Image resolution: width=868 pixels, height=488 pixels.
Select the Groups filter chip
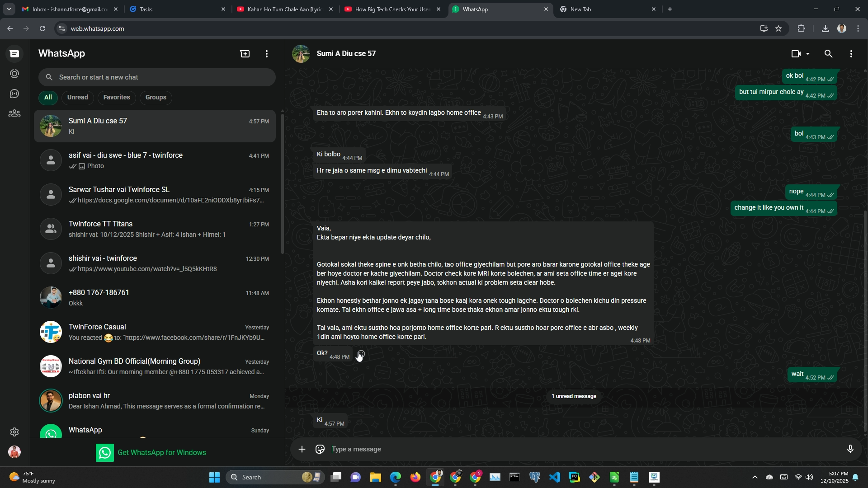[156, 97]
